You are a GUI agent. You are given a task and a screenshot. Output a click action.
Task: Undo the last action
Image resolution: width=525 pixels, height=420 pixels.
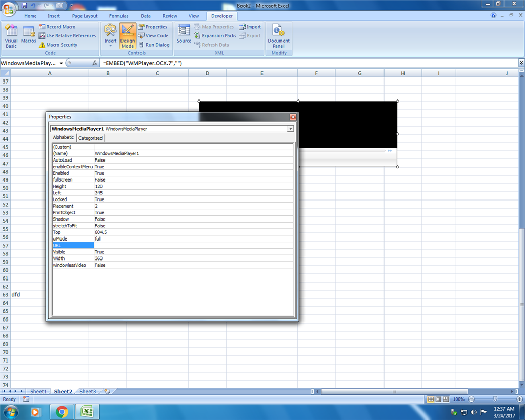33,5
